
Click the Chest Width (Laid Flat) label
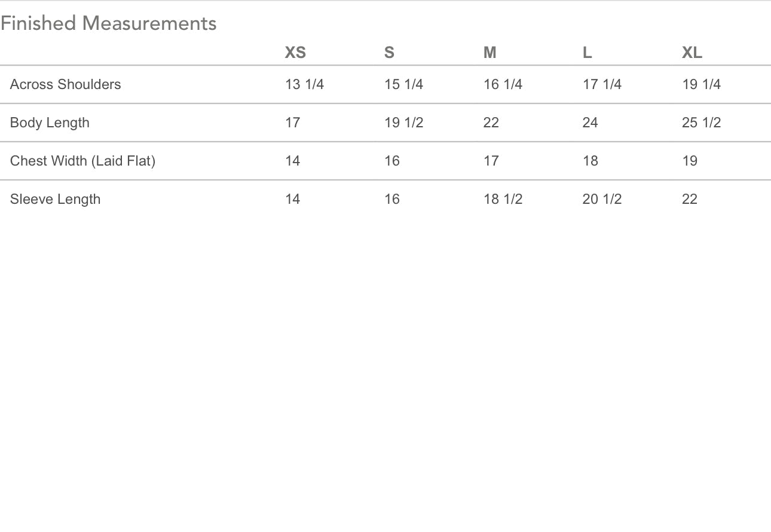pyautogui.click(x=82, y=161)
